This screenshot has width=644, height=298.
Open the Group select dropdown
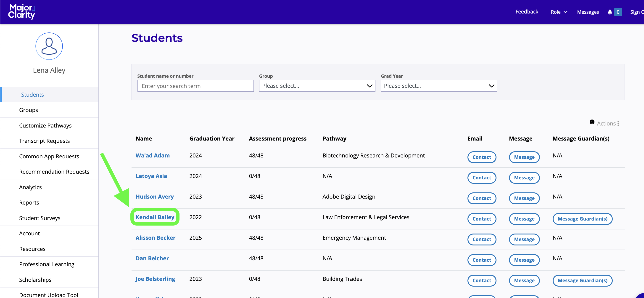click(x=317, y=86)
